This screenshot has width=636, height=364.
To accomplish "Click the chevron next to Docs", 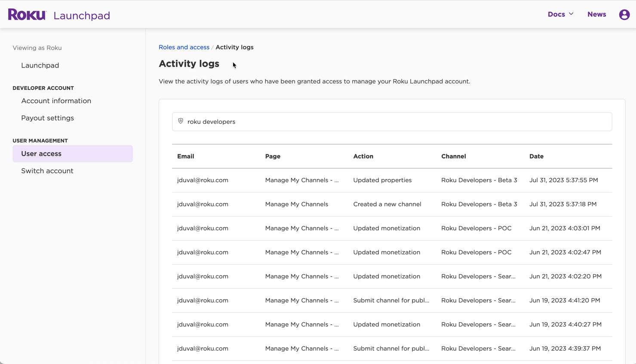I will pos(571,14).
